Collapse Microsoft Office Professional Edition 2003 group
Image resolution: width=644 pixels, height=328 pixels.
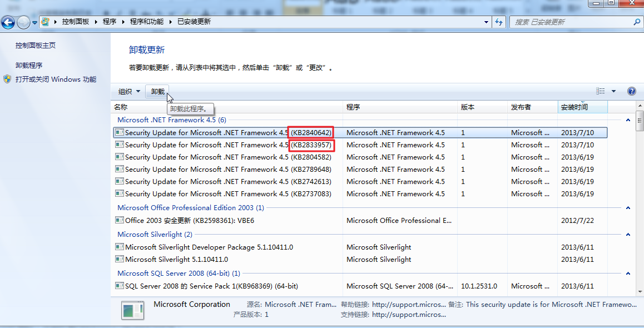pos(628,208)
